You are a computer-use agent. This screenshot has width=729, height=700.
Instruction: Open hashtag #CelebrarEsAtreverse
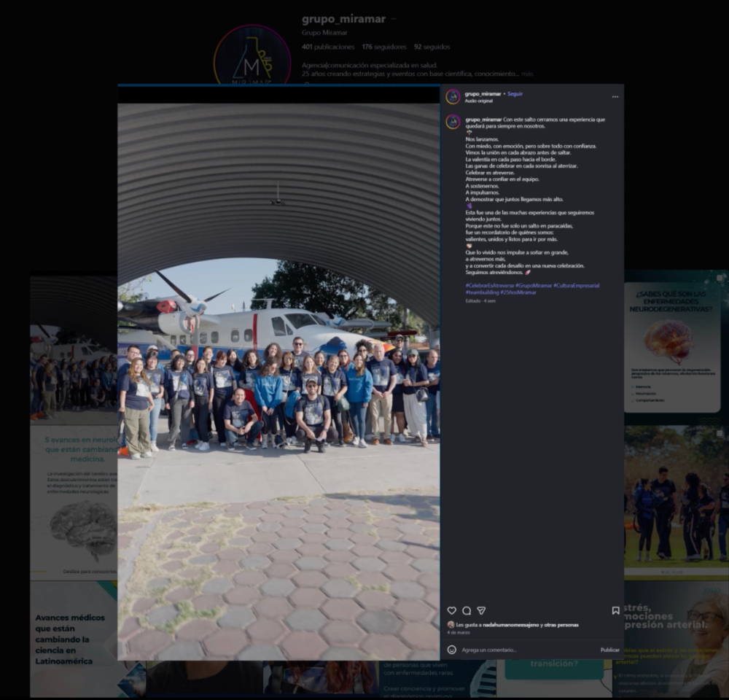click(490, 286)
